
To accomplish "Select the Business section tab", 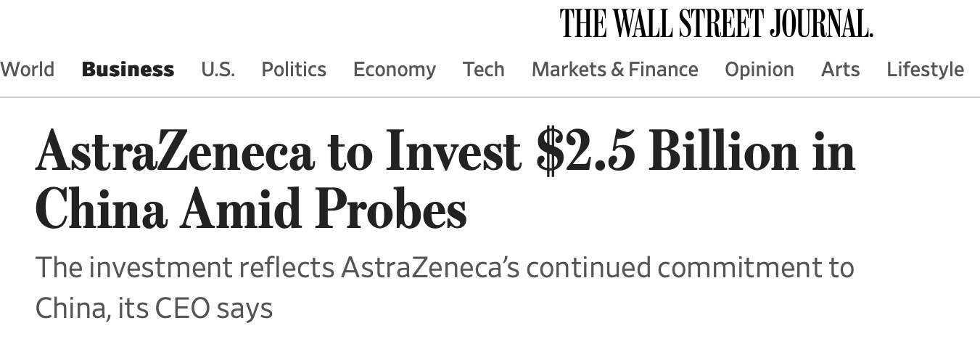I will tap(128, 70).
